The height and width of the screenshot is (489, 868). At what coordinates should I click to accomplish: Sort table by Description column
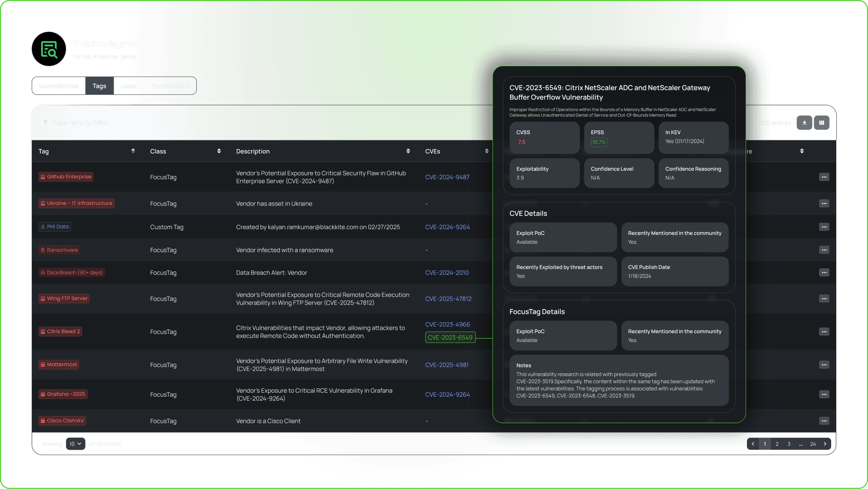click(408, 151)
